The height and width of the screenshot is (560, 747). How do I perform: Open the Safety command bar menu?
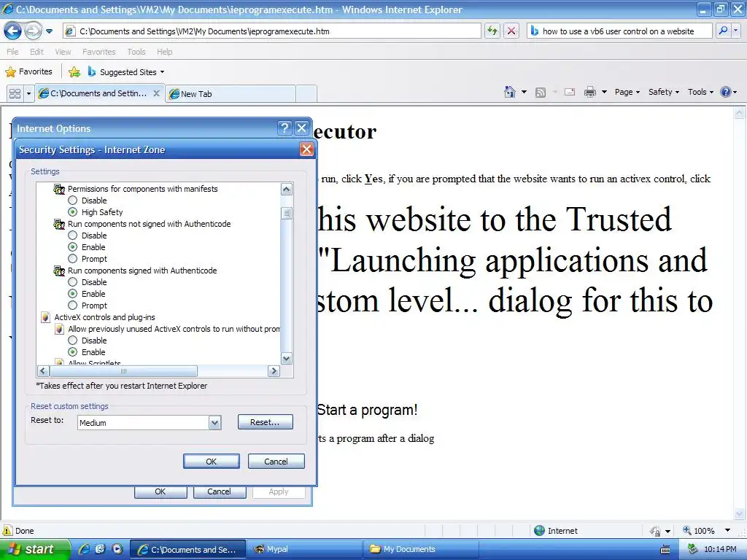tap(663, 92)
